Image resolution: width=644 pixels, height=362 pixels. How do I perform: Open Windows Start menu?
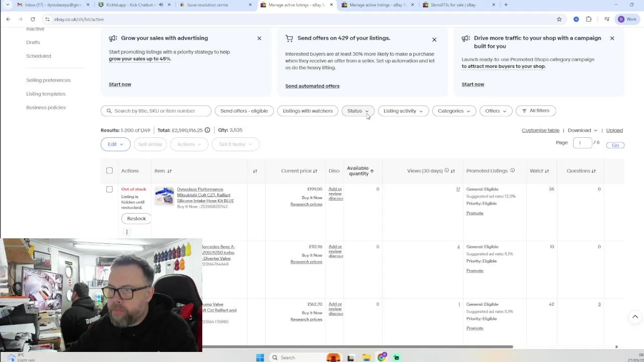point(260,357)
